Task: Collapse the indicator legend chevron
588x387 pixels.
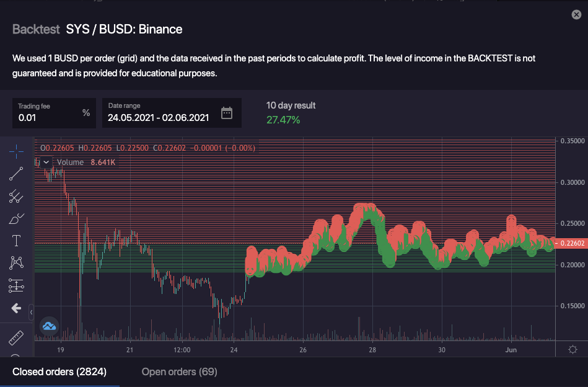Action: [x=46, y=162]
